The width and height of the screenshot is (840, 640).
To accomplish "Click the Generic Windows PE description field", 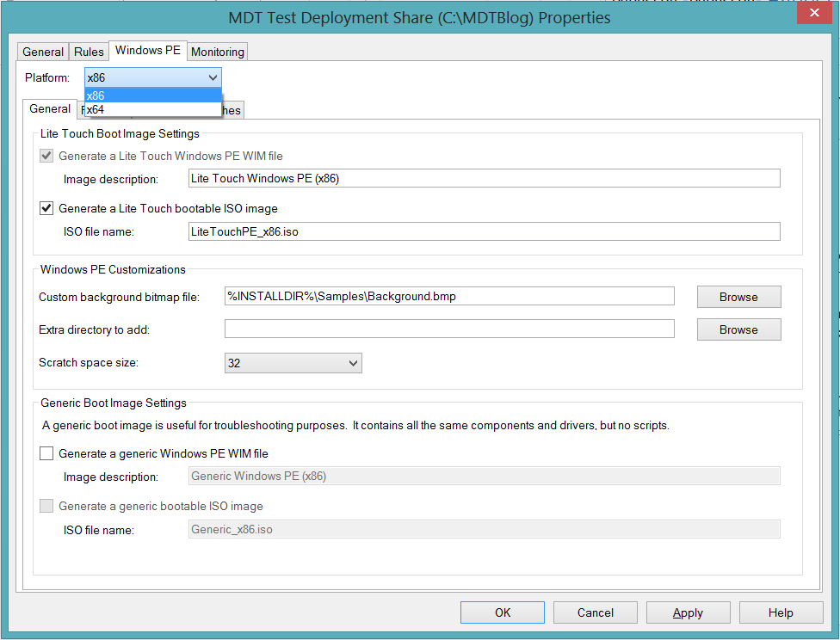I will click(x=485, y=476).
